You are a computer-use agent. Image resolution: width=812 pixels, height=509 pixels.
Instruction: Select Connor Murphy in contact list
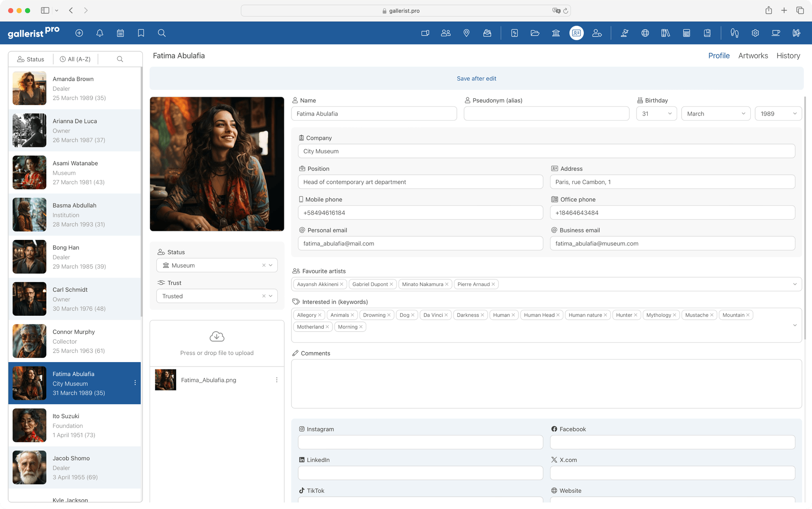pos(74,341)
